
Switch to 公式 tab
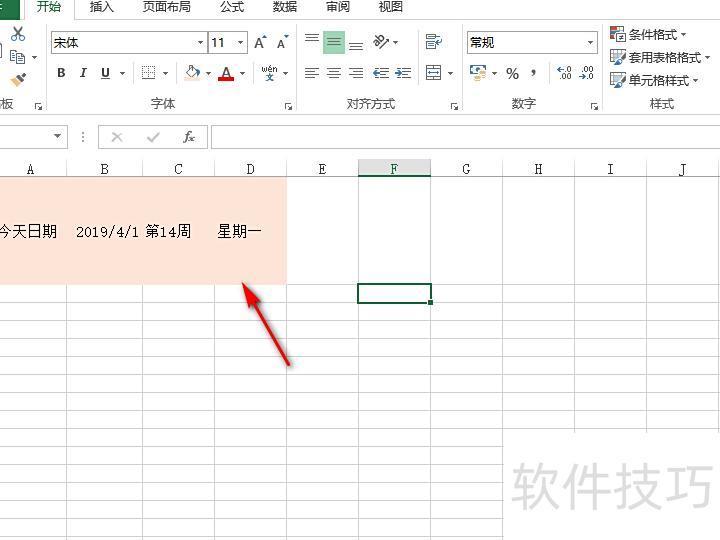(232, 7)
